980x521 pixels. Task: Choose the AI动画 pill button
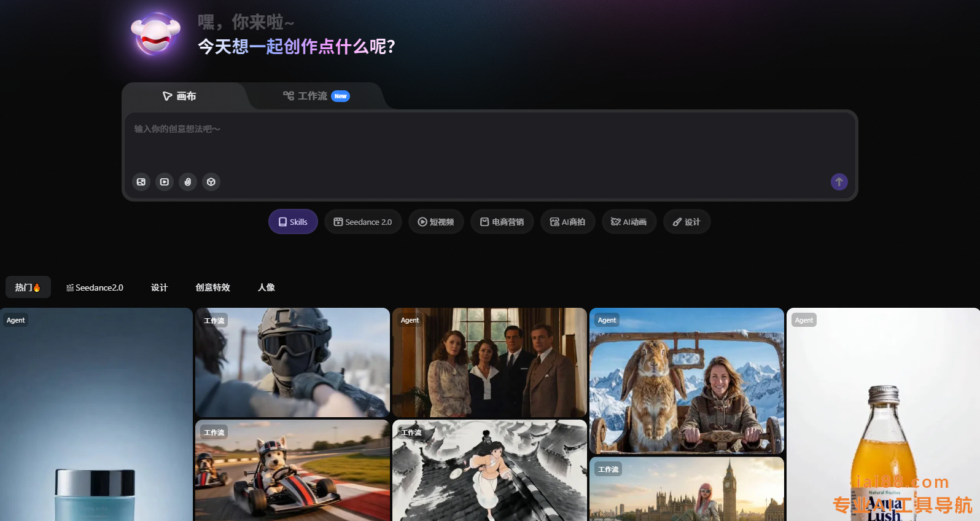[x=629, y=222]
